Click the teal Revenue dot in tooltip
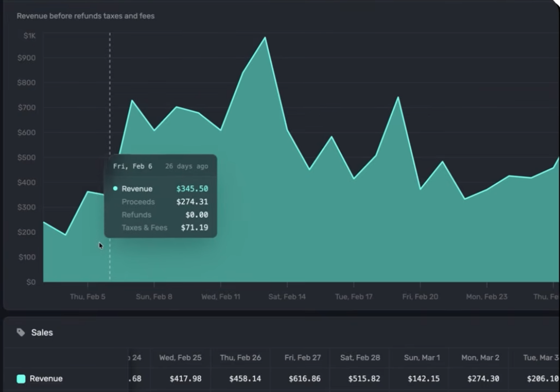This screenshot has width=560, height=392. point(115,189)
